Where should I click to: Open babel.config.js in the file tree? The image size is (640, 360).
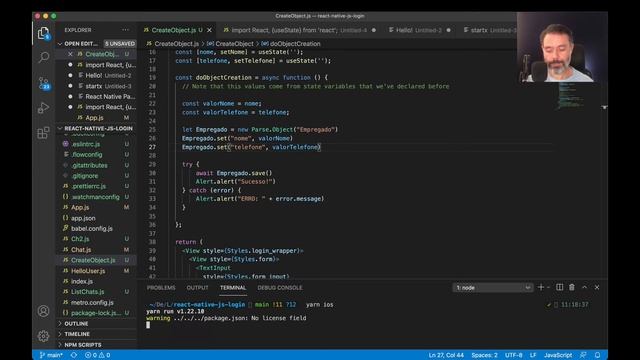(x=96, y=229)
